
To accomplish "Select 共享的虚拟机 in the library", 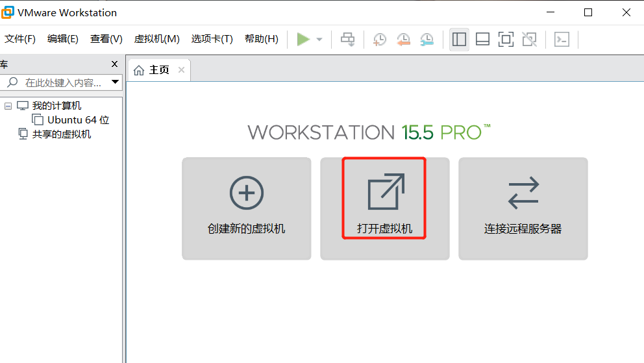I will (x=62, y=134).
